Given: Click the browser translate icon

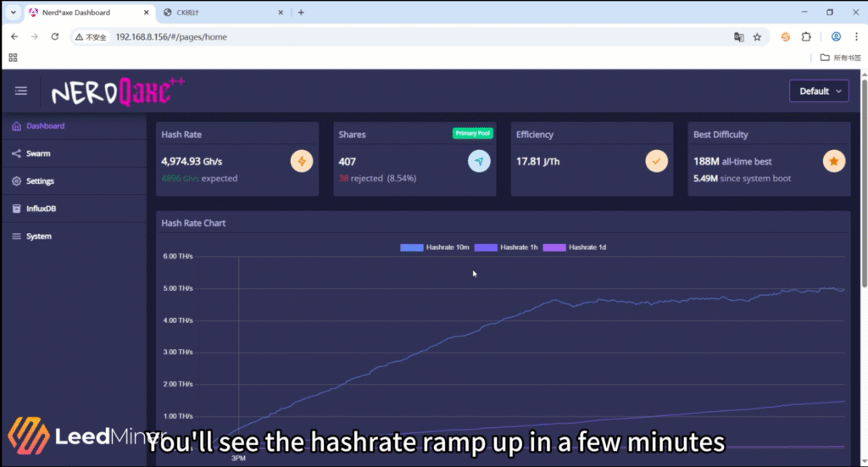Looking at the screenshot, I should point(738,37).
